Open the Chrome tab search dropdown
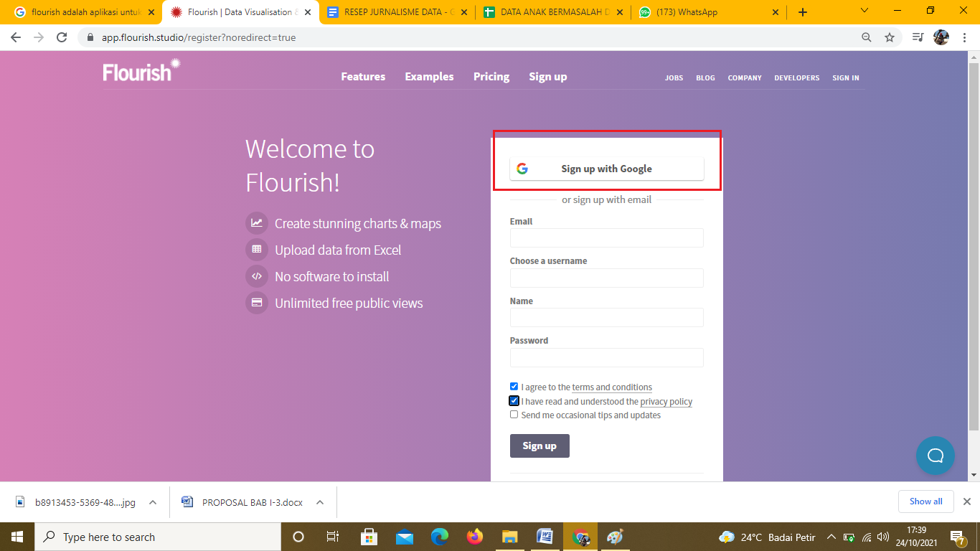 click(x=864, y=11)
